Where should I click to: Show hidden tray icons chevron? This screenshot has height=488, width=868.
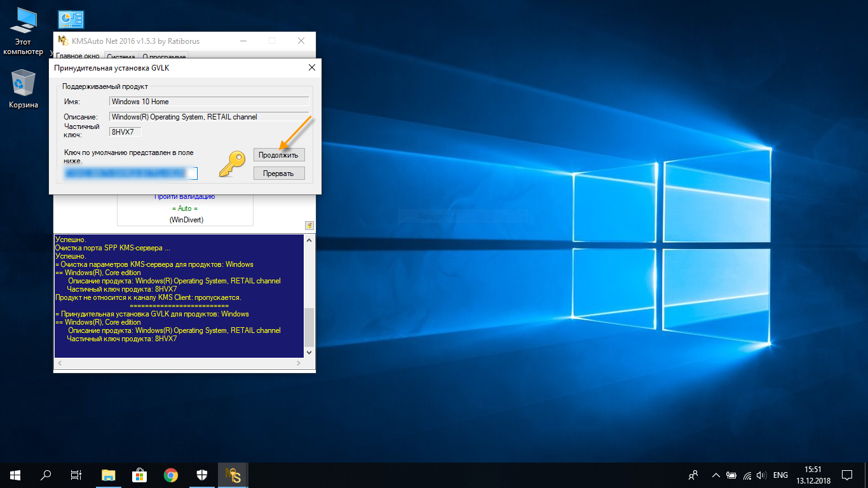click(716, 475)
